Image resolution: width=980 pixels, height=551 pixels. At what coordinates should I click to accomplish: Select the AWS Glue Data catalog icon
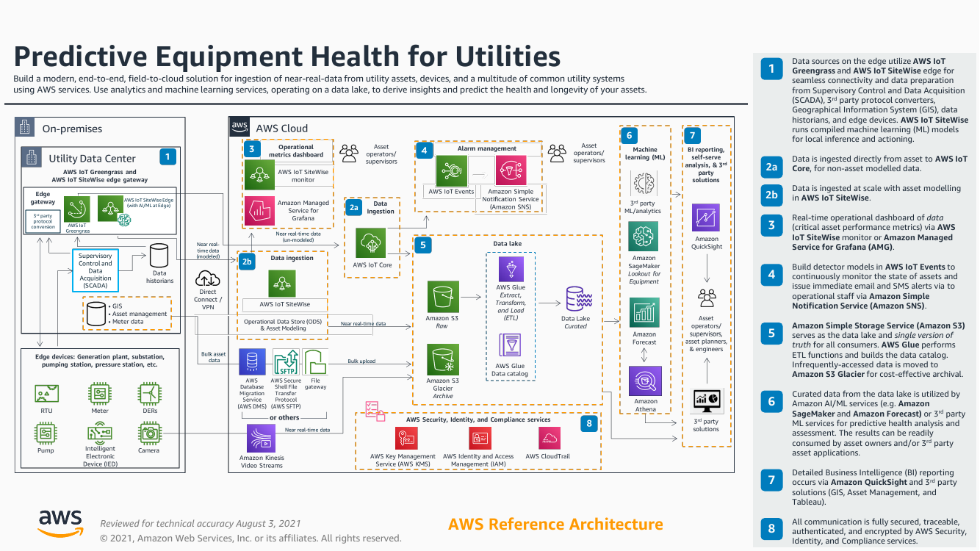(511, 346)
